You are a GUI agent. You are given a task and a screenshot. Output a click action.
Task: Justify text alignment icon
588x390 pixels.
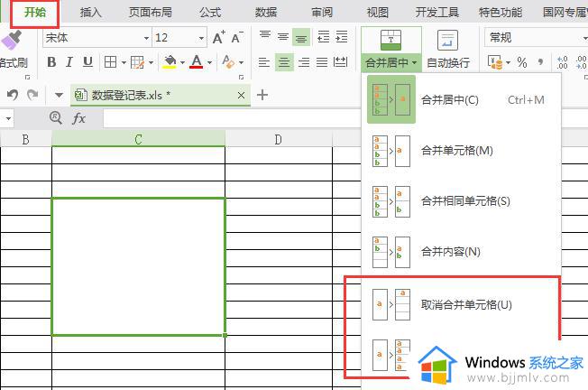click(x=322, y=62)
